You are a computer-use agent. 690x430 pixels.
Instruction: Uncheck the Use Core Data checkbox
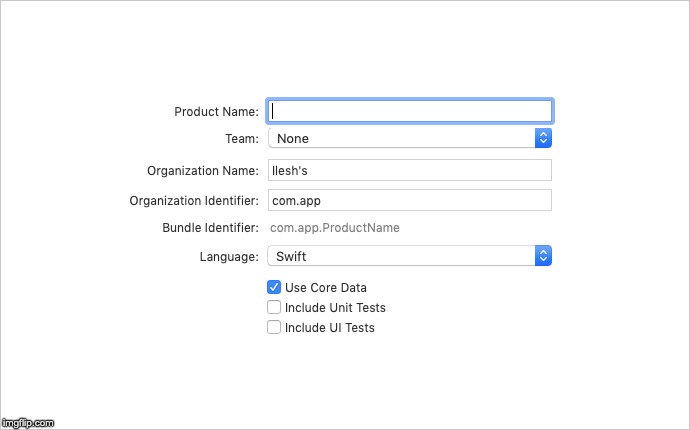[274, 288]
